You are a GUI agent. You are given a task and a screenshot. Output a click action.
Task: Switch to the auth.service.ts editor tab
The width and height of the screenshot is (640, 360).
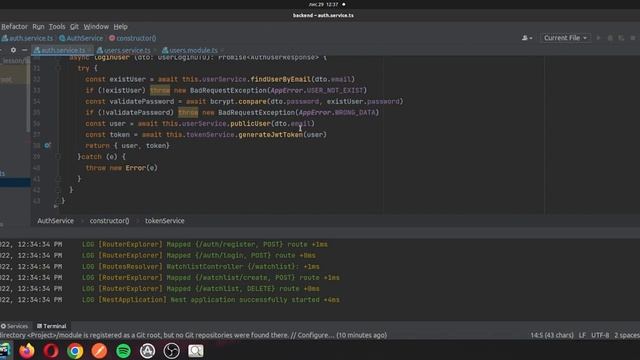[x=62, y=50]
